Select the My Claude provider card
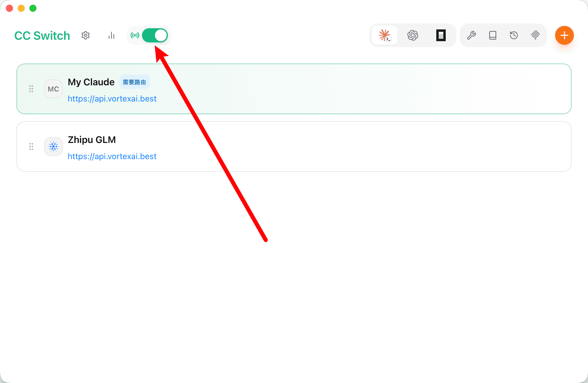 [x=294, y=89]
